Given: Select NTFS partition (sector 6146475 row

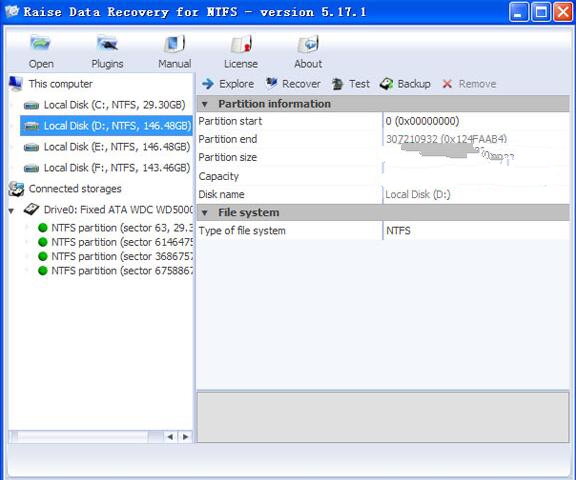Looking at the screenshot, I should [x=115, y=242].
